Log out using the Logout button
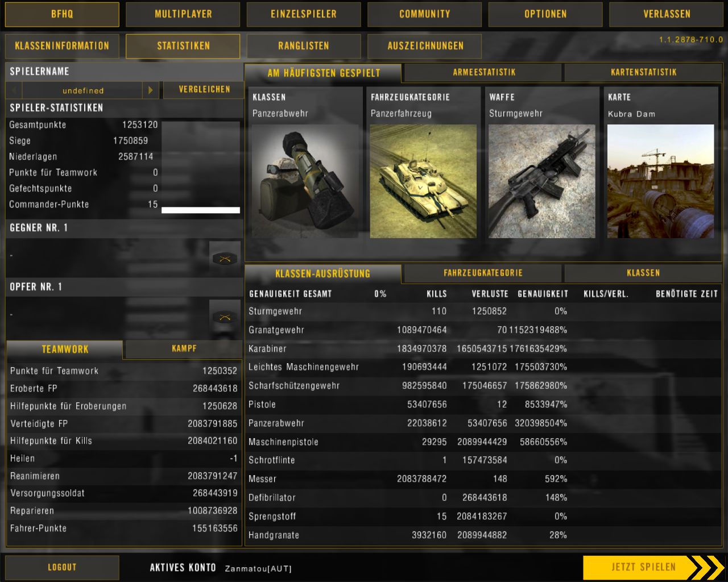 point(62,567)
